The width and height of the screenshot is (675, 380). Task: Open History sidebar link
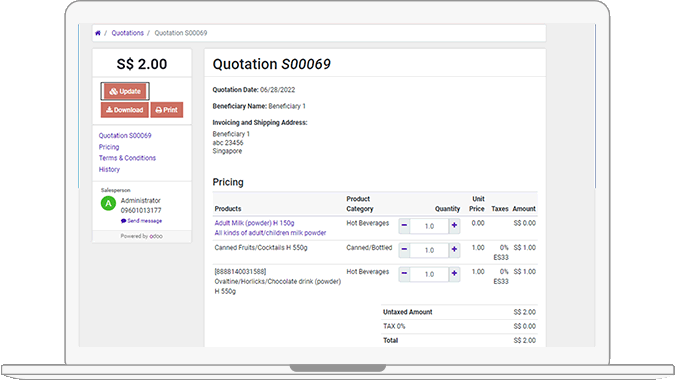109,169
